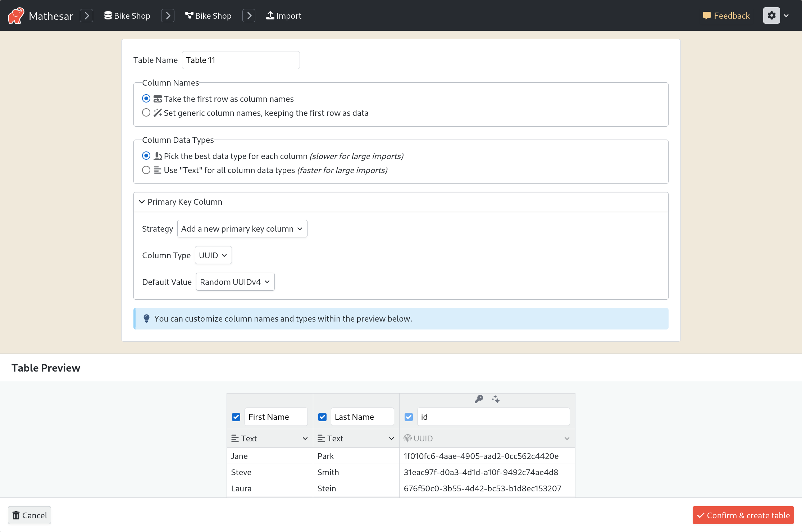Click the Confirm & create table button
This screenshot has height=532, width=802.
743,515
